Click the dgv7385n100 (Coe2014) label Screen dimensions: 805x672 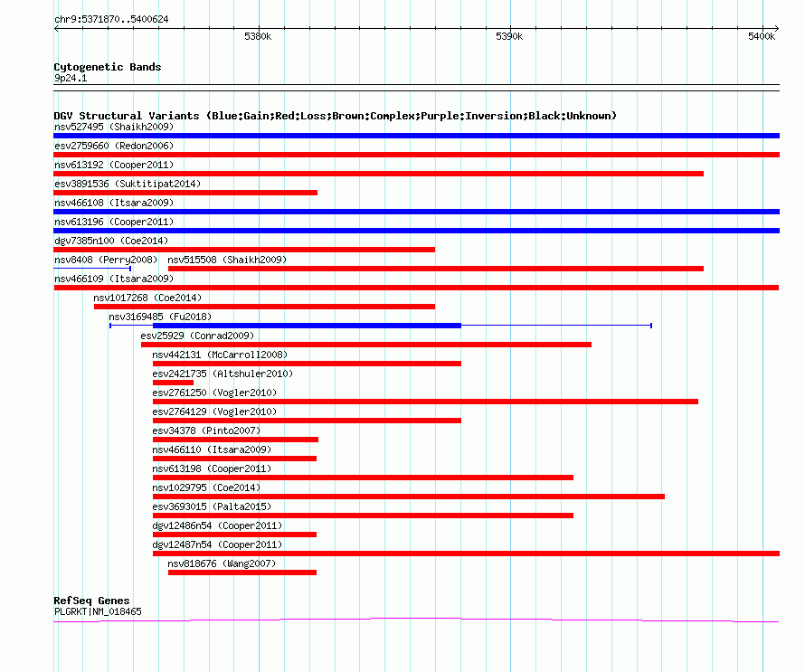111,241
